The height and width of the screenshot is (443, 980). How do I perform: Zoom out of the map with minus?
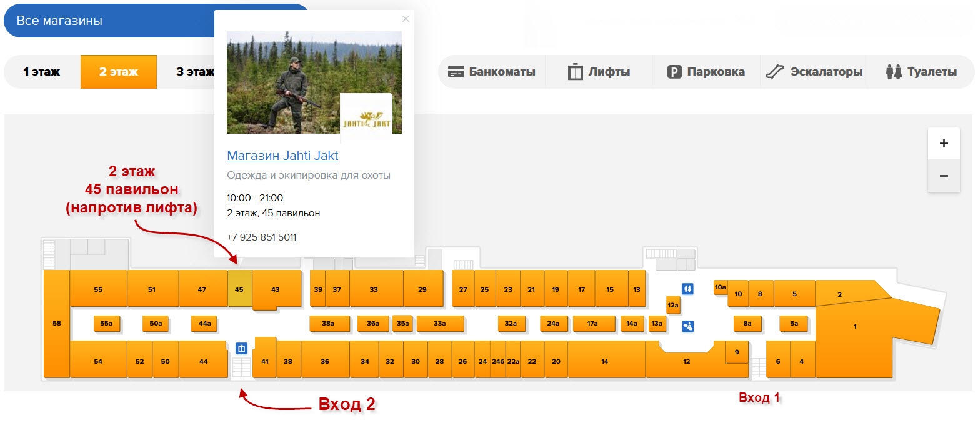944,176
